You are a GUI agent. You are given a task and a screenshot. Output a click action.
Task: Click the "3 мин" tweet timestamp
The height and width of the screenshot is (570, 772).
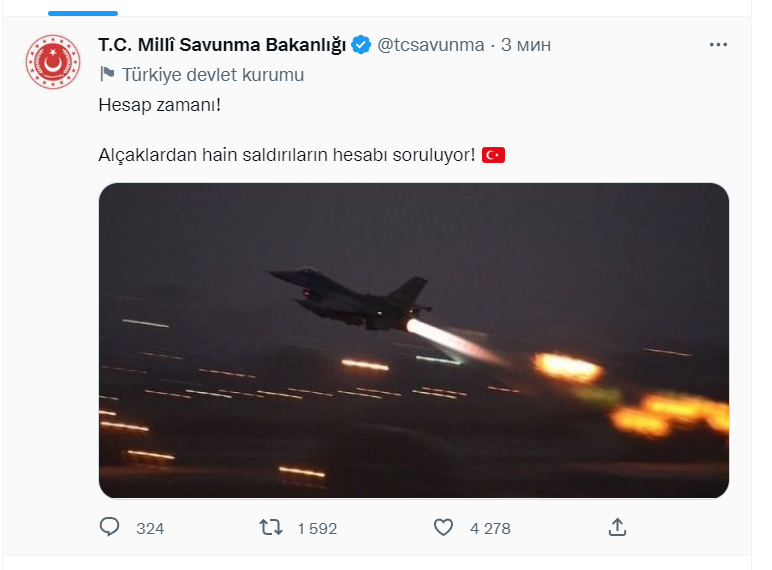(x=526, y=45)
